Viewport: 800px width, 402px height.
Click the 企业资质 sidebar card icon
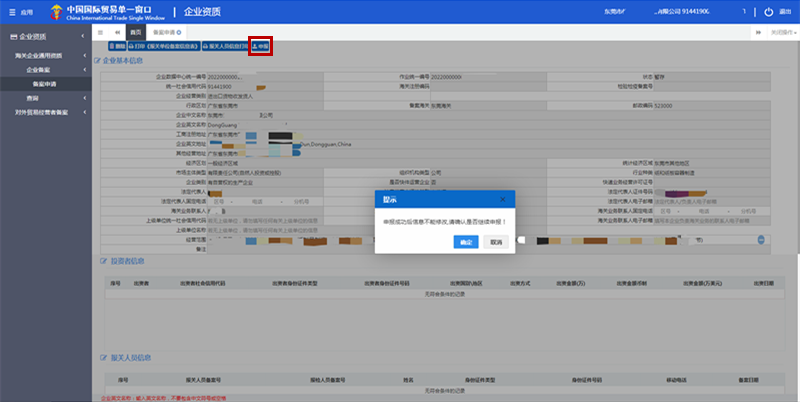[x=14, y=37]
